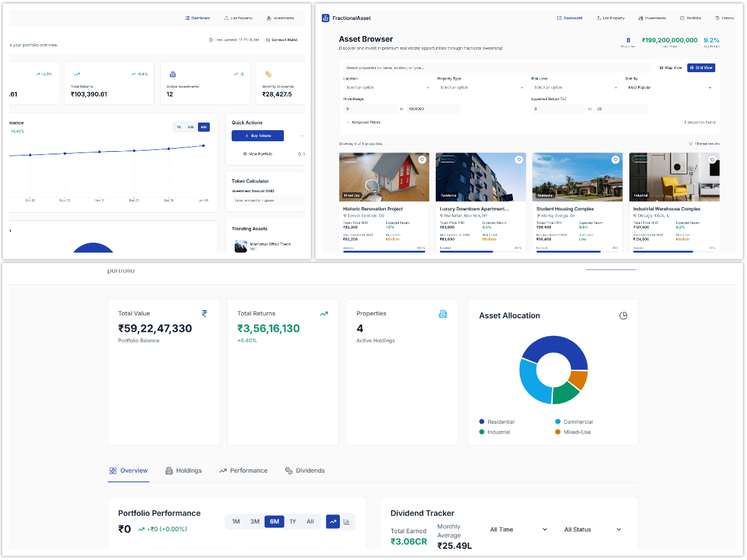Open Dashboard in Asset Browser navigation
This screenshot has height=560, width=747.
coord(570,19)
